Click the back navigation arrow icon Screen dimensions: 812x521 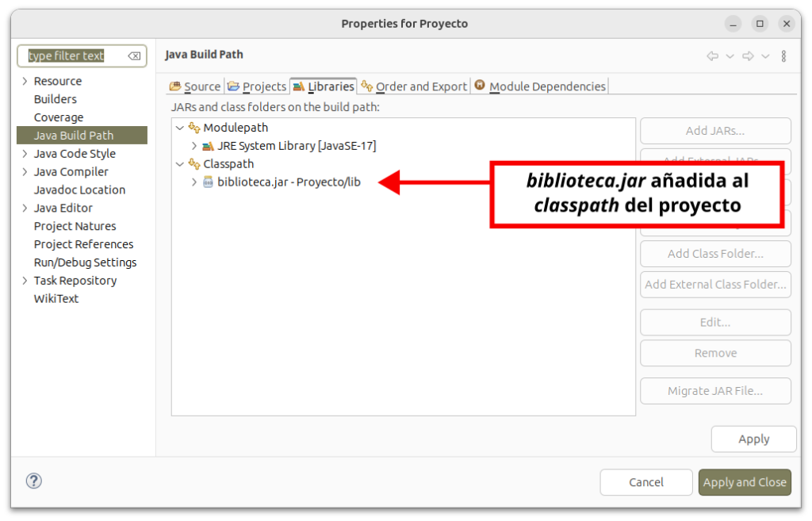(x=712, y=56)
